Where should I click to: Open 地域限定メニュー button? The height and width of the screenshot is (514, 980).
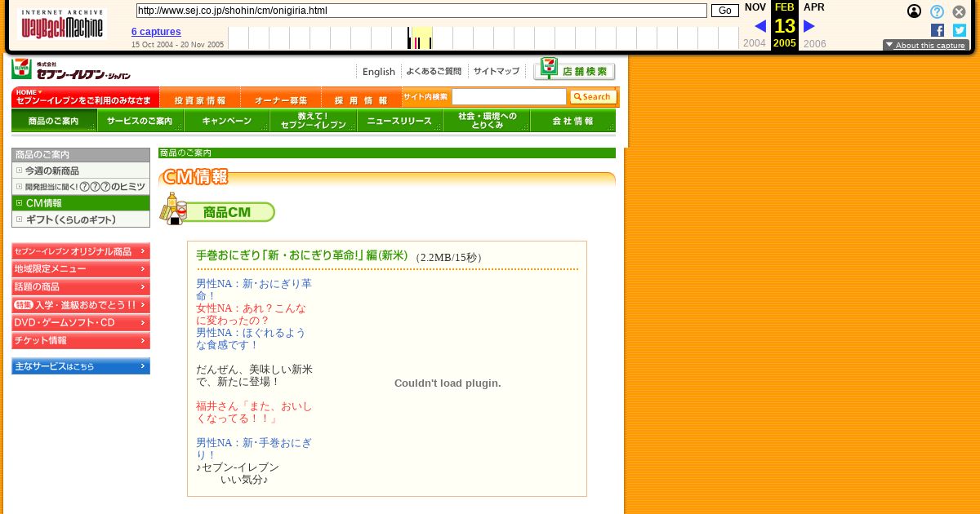(81, 269)
